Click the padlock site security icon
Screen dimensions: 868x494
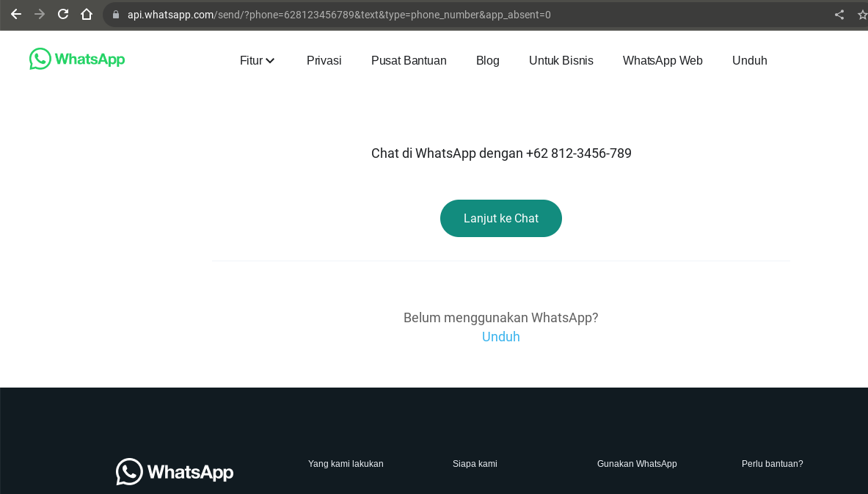click(x=116, y=15)
